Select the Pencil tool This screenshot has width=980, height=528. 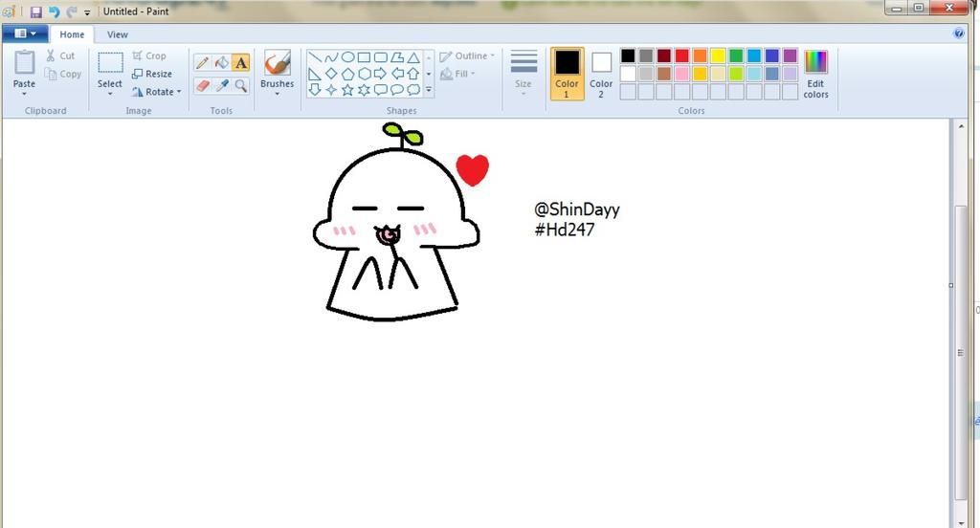tap(202, 63)
